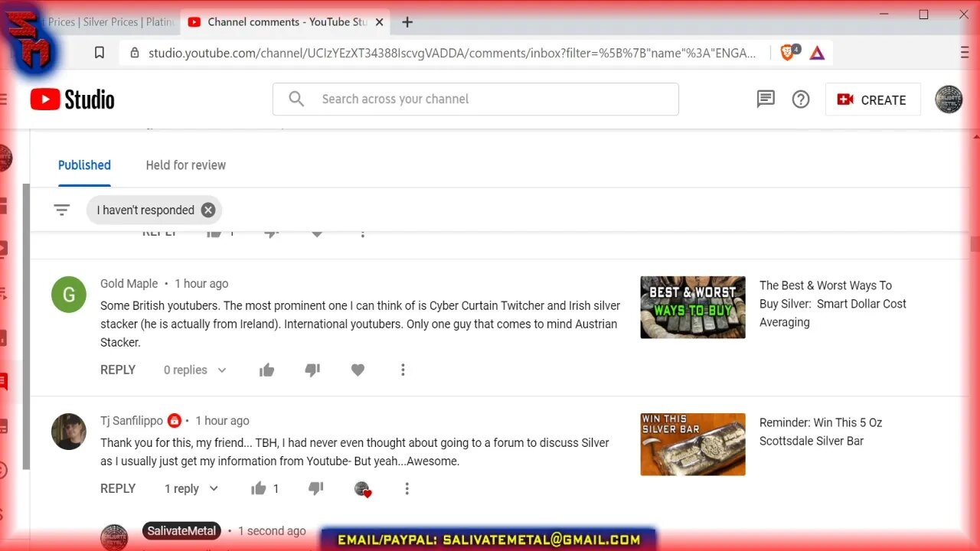The width and height of the screenshot is (980, 551).
Task: Reply to Tj Sanfilippo's comment
Action: tap(118, 488)
